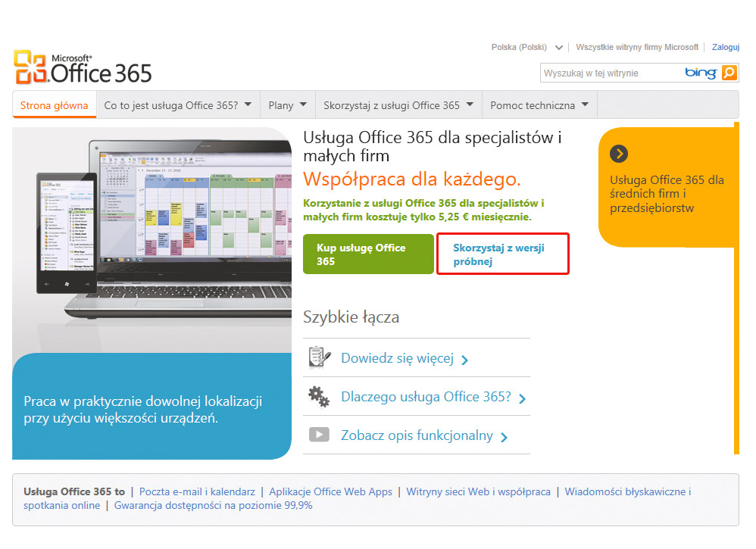This screenshot has height=549, width=756.
Task: Expand the Plany menu dropdown
Action: click(288, 105)
